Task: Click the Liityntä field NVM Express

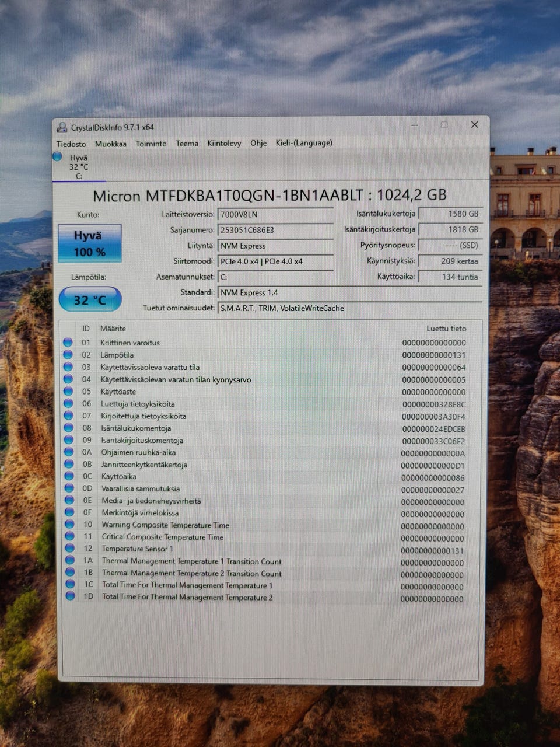Action: point(275,246)
